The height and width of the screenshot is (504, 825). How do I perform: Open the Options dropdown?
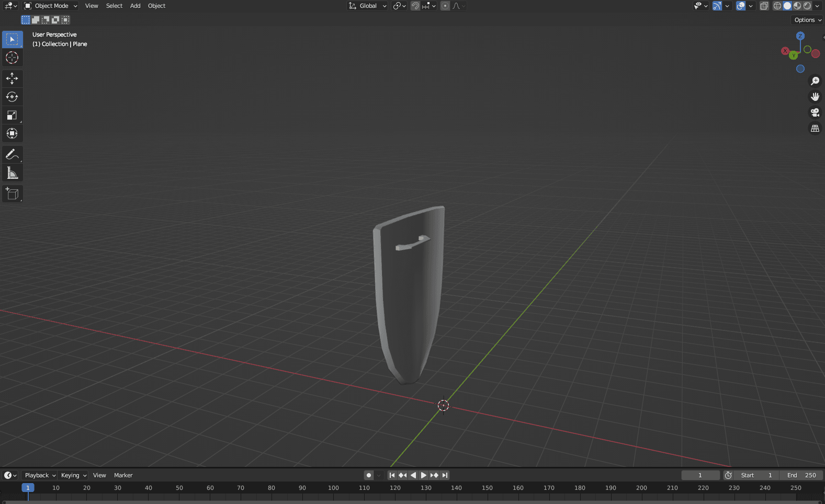tap(808, 20)
